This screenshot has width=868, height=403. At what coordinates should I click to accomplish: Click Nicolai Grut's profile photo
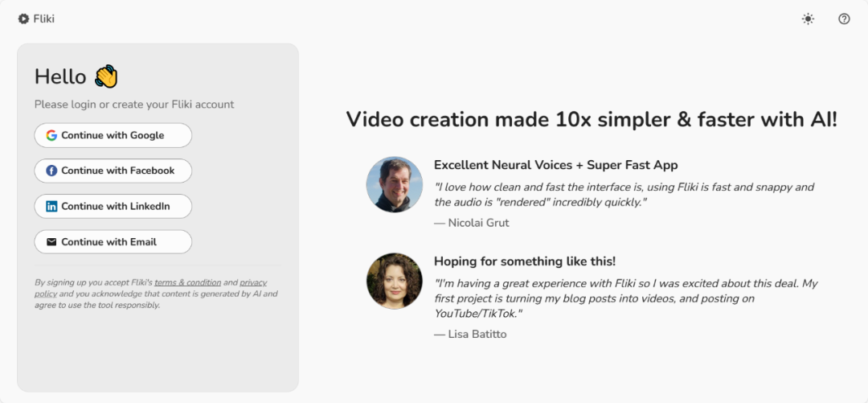[394, 184]
